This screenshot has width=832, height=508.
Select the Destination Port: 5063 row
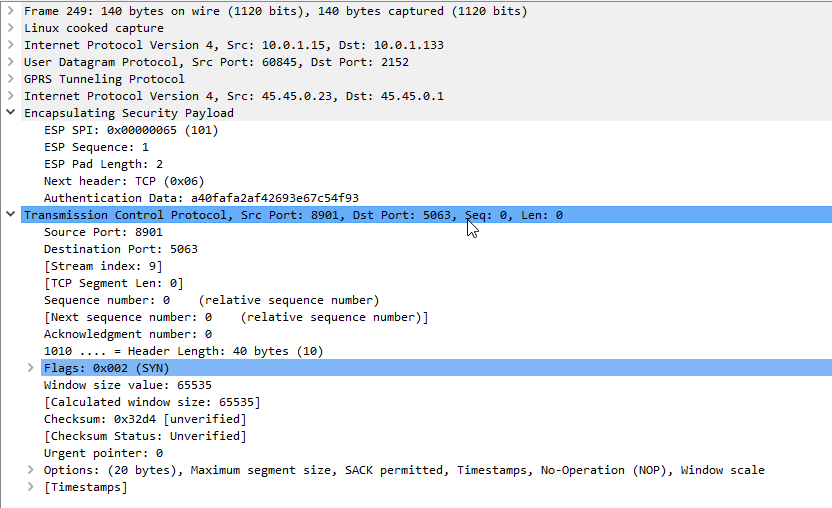pyautogui.click(x=427, y=249)
